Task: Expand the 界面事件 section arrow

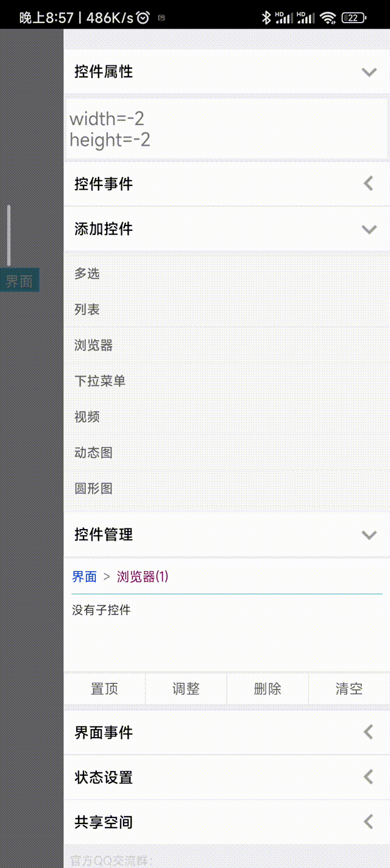Action: pos(368,732)
